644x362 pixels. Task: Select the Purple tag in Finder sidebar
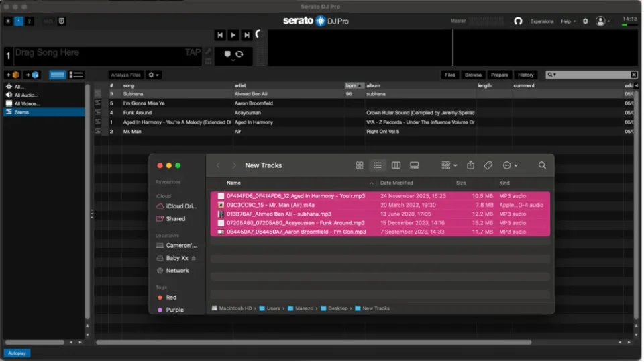(x=171, y=310)
